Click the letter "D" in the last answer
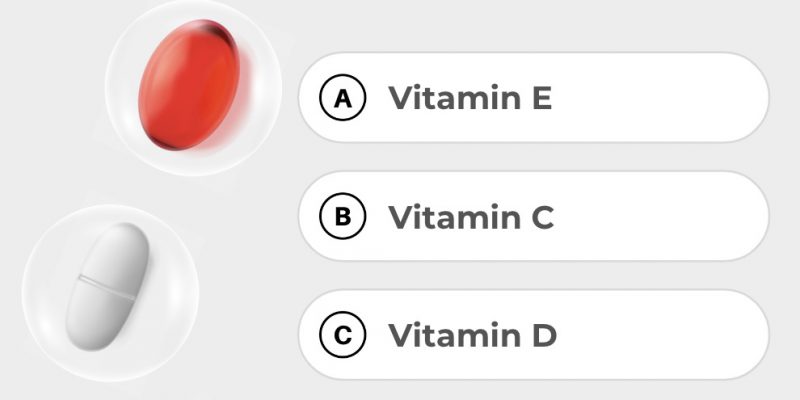The height and width of the screenshot is (400, 800). point(541,336)
